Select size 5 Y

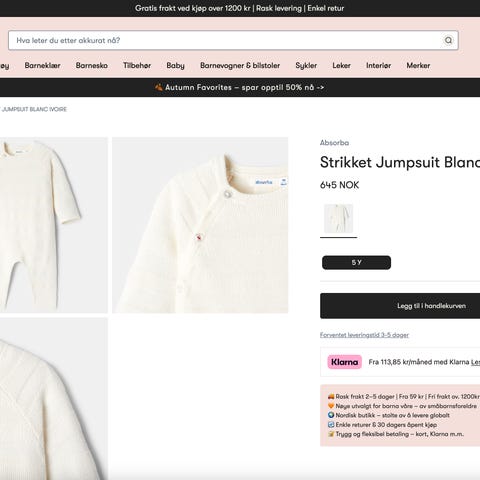coord(356,263)
